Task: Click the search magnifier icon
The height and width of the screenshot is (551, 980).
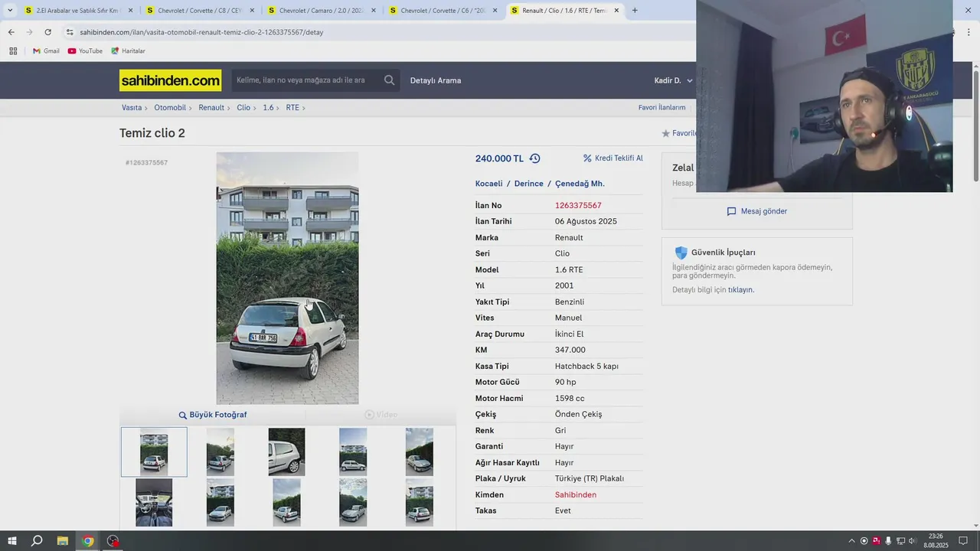Action: (x=389, y=80)
